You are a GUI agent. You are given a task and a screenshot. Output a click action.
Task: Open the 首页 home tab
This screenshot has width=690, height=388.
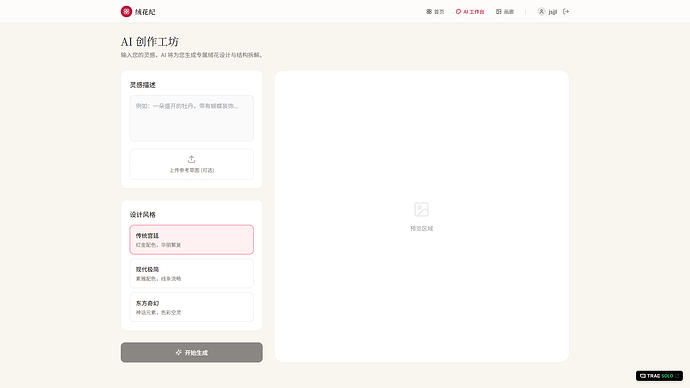tap(435, 12)
